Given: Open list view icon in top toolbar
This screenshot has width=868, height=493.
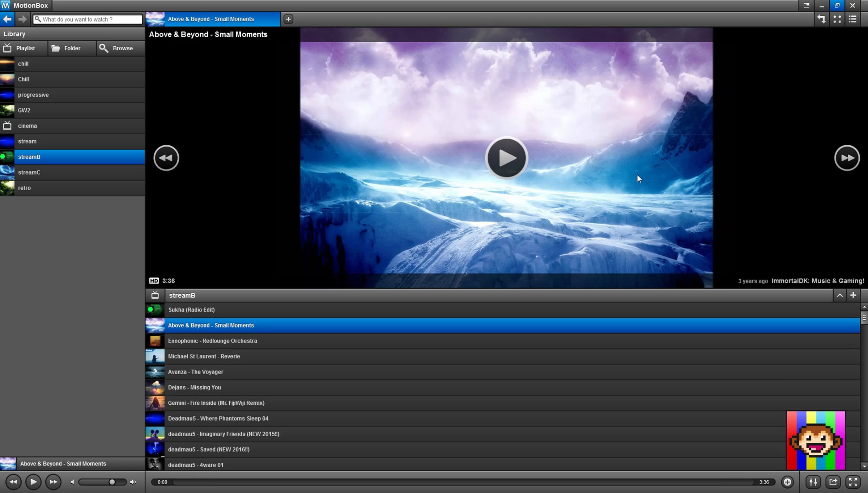Looking at the screenshot, I should pos(853,19).
